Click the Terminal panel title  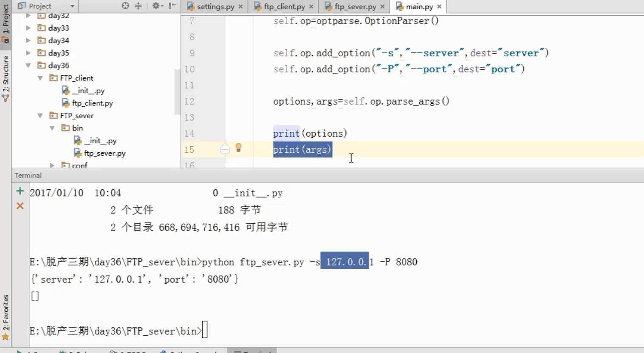point(28,175)
